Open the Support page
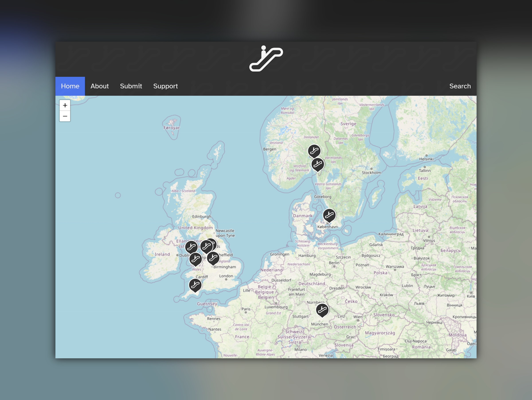Image resolution: width=532 pixels, height=400 pixels. coord(165,86)
